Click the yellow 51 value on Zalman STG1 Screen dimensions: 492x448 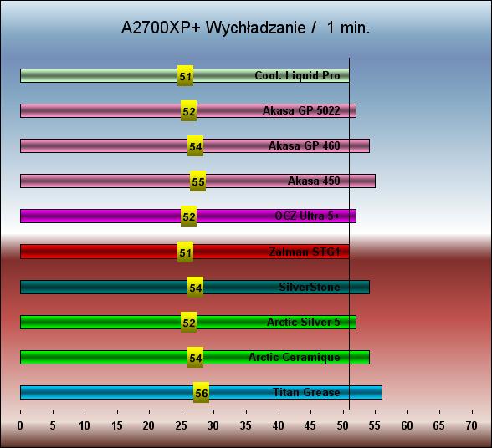[185, 252]
